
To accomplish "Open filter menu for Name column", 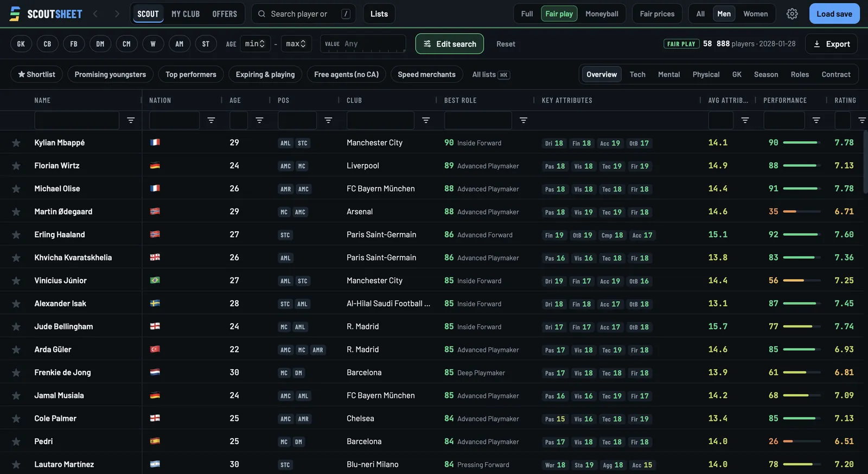I will 131,120.
